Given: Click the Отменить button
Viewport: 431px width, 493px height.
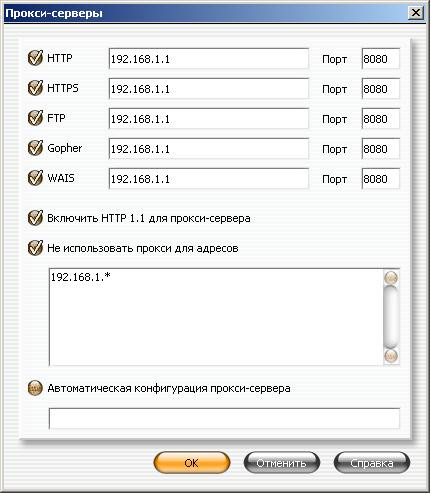Looking at the screenshot, I should [282, 463].
